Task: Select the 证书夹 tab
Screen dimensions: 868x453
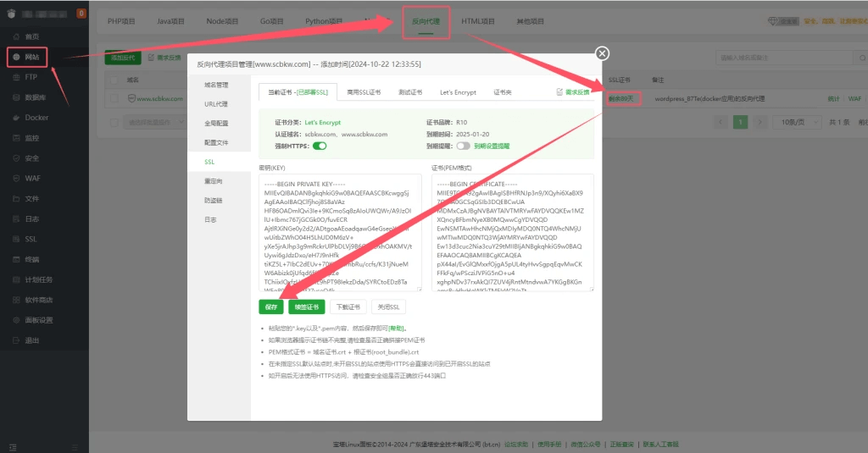Action: pos(503,92)
